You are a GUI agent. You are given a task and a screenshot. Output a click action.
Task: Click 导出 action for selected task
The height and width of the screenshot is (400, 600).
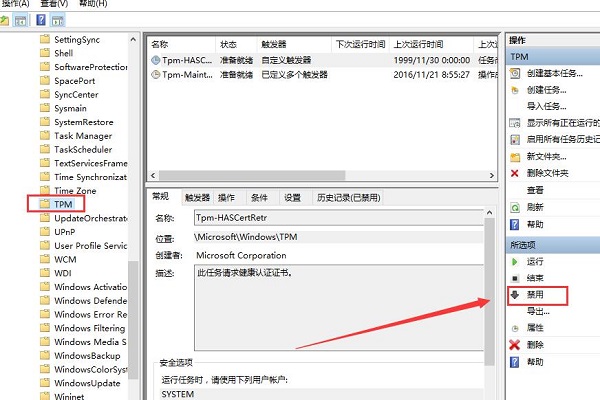click(538, 311)
